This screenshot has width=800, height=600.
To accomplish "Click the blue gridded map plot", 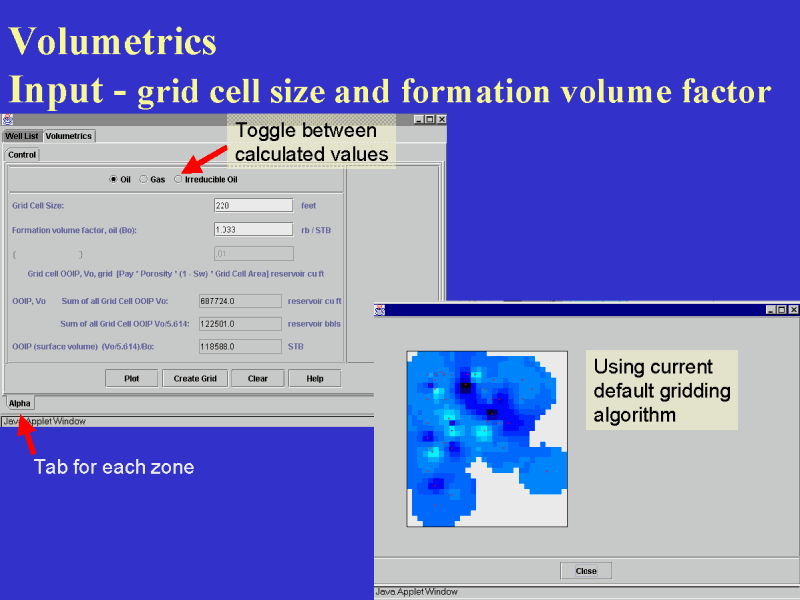I will pyautogui.click(x=487, y=439).
